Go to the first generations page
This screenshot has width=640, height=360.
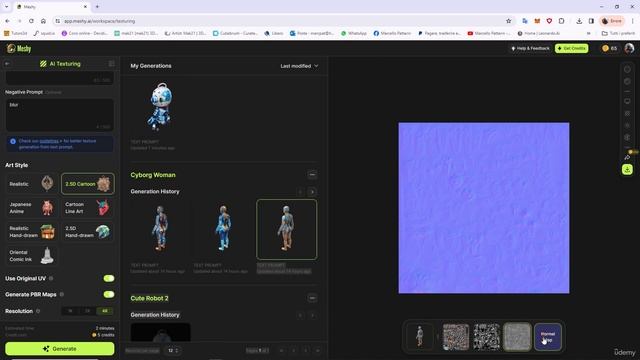pos(281,350)
